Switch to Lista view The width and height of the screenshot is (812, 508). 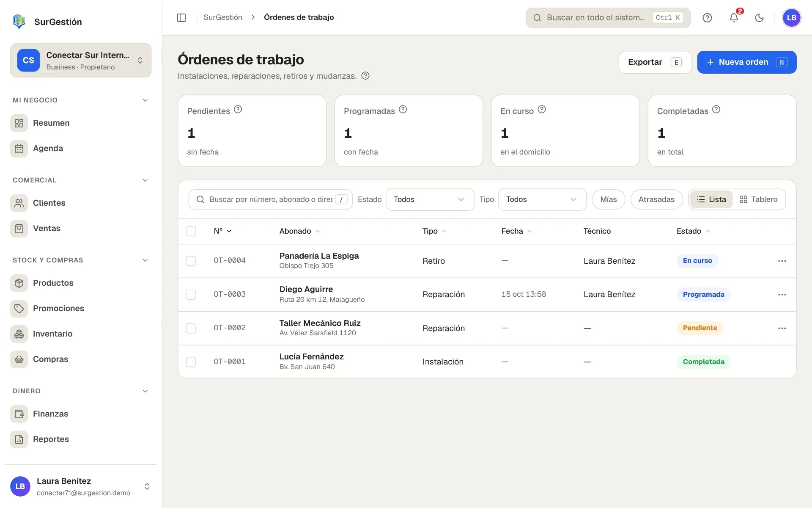pos(711,199)
